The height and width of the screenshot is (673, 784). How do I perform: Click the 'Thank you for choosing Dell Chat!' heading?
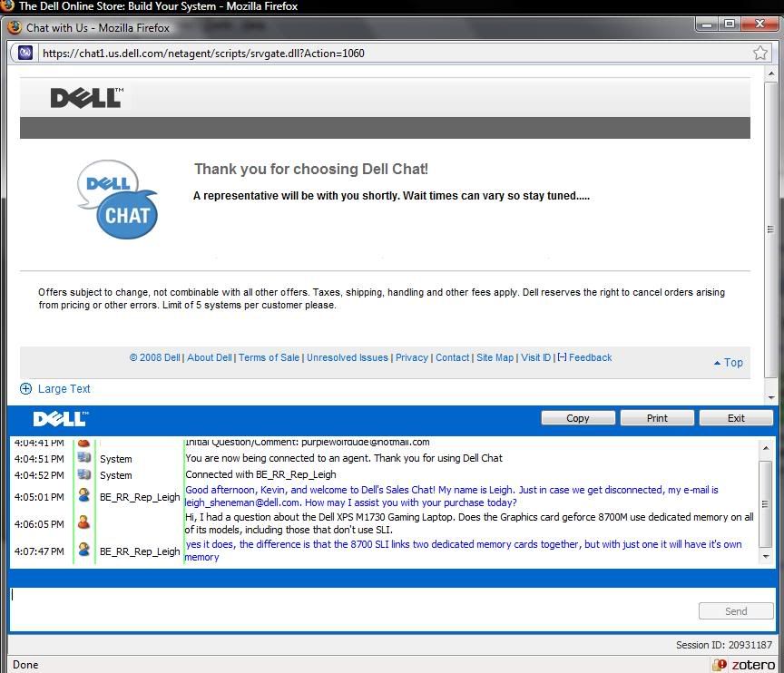click(311, 169)
